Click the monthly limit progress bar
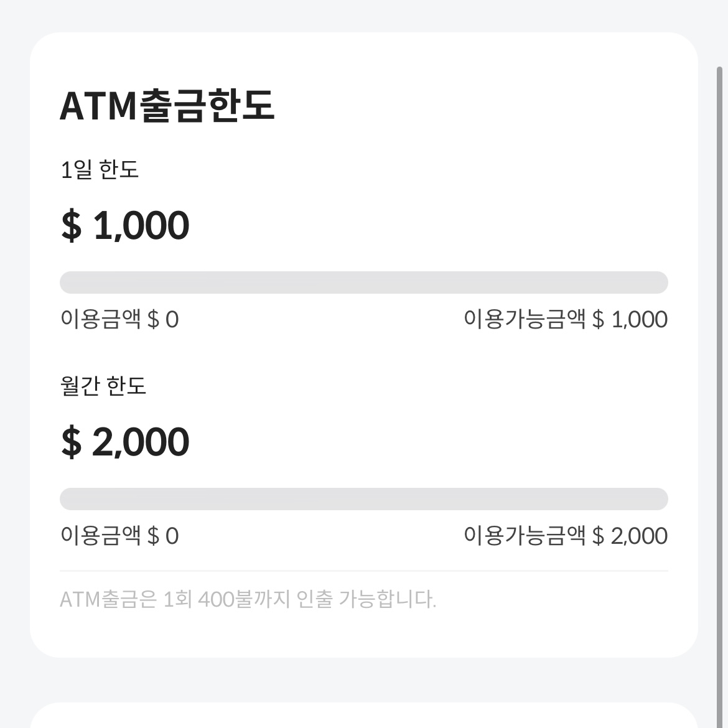 (363, 498)
